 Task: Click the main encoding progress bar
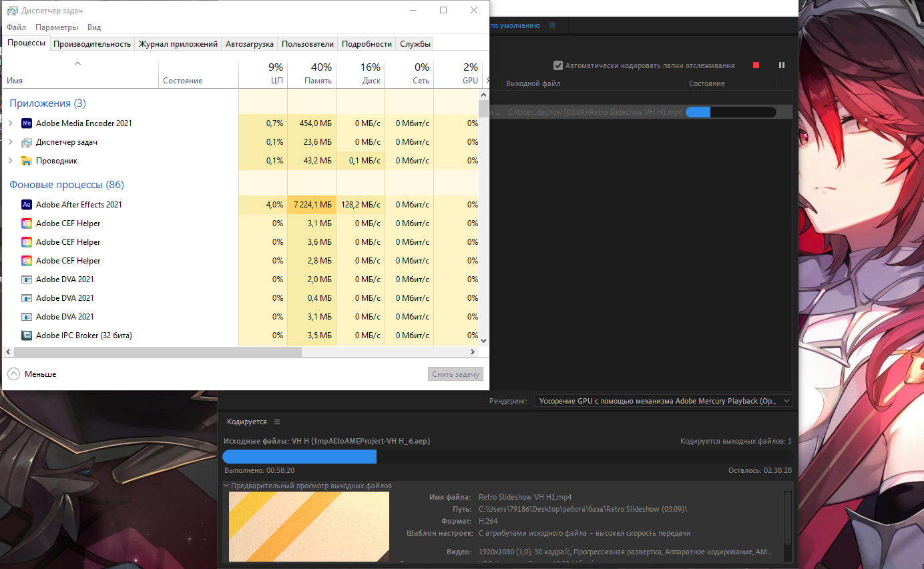click(x=507, y=457)
